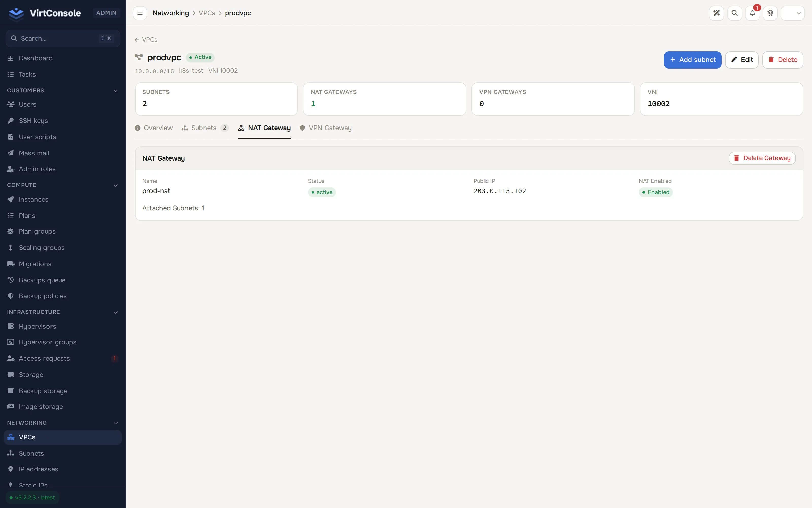Viewport: 812px width, 508px height.
Task: Click the active status badge under Status
Action: pyautogui.click(x=322, y=192)
